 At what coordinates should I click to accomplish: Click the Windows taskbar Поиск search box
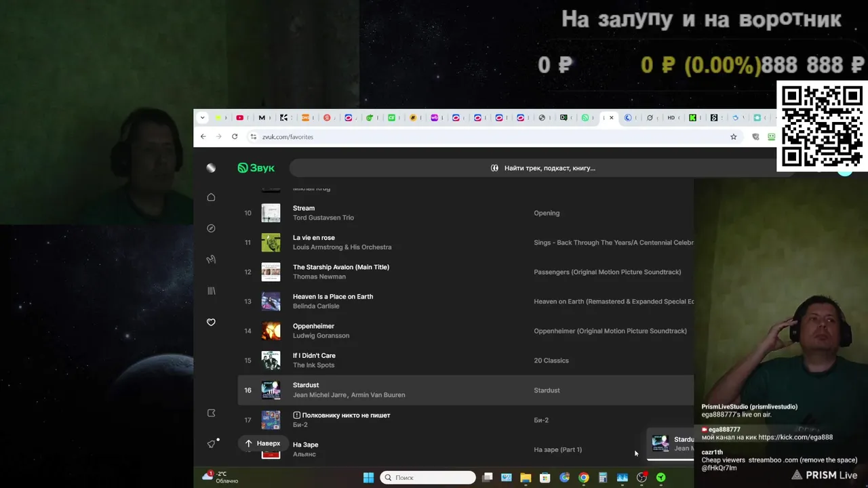tap(428, 478)
